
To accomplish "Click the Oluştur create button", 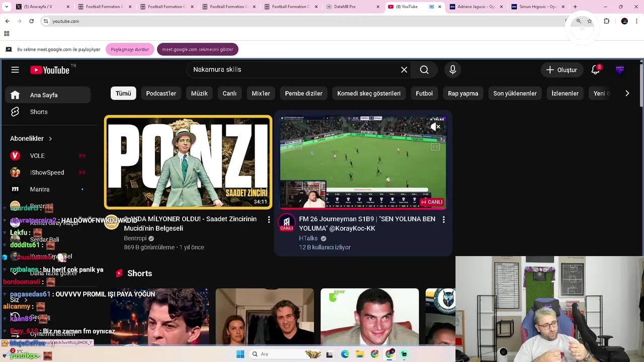I will coord(562,70).
